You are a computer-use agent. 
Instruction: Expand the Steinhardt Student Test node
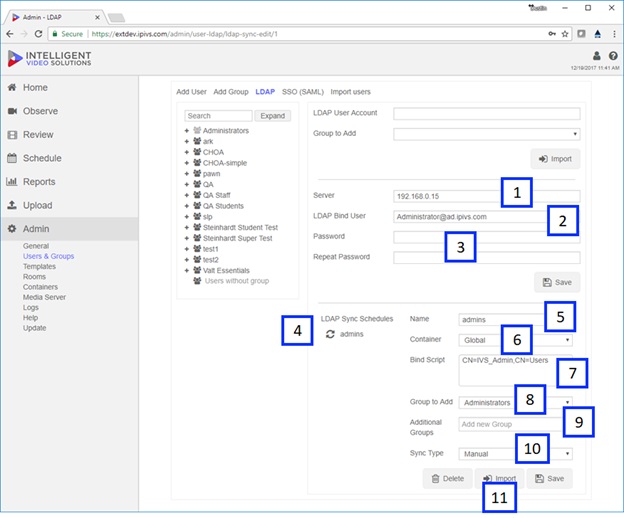pyautogui.click(x=187, y=228)
